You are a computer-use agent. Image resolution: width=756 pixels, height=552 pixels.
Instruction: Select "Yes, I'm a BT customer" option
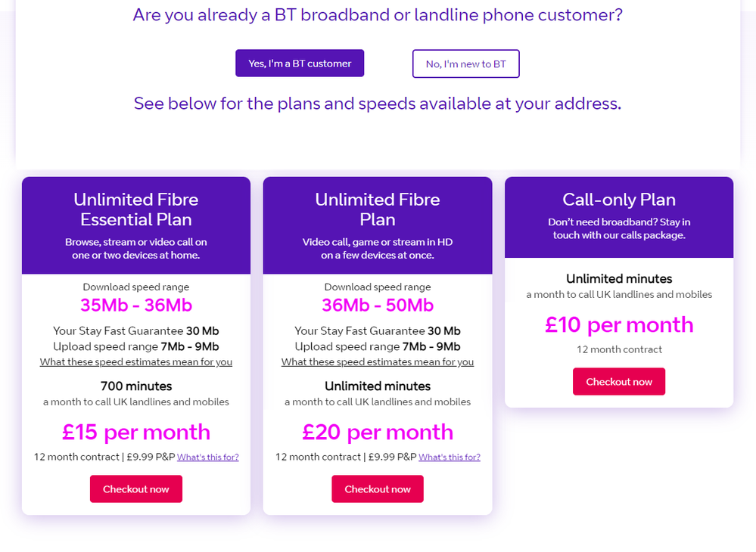click(300, 64)
